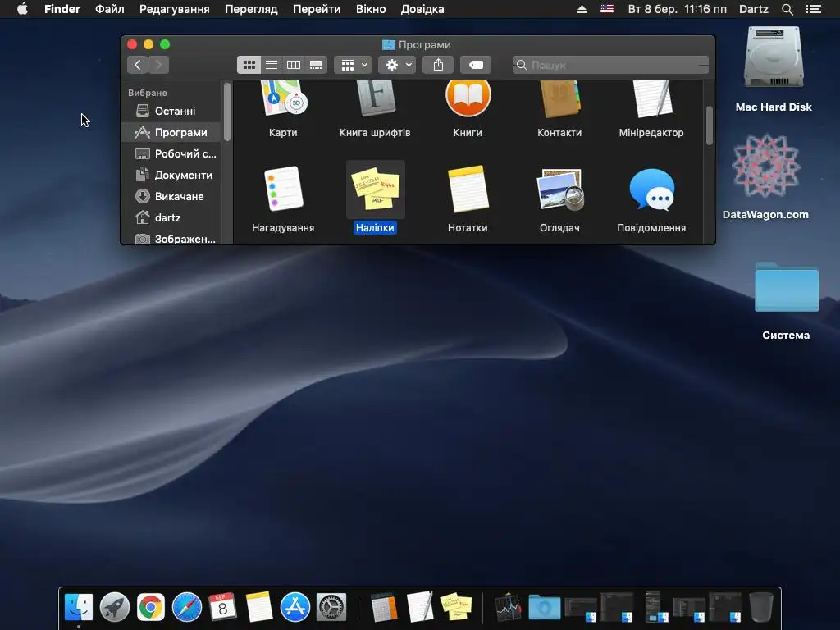The height and width of the screenshot is (630, 840).
Task: Open System Preferences from the Dock
Action: click(331, 607)
